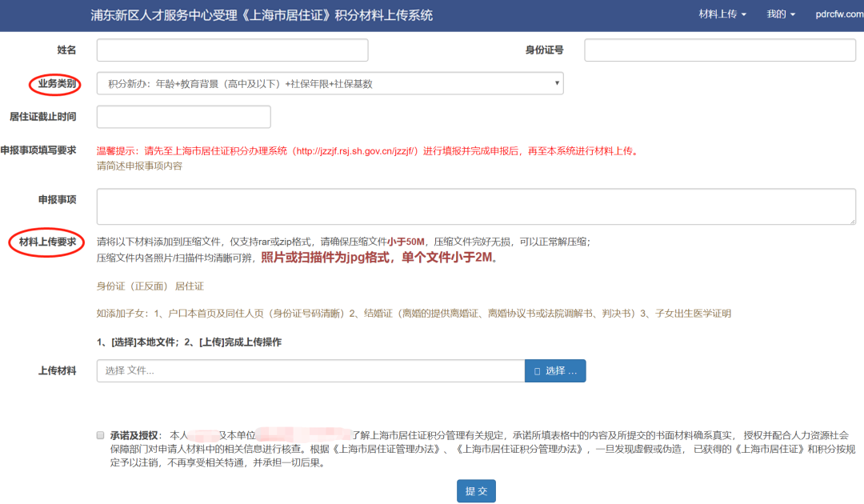Submit the form with 提交 button
The width and height of the screenshot is (864, 504).
tap(476, 491)
